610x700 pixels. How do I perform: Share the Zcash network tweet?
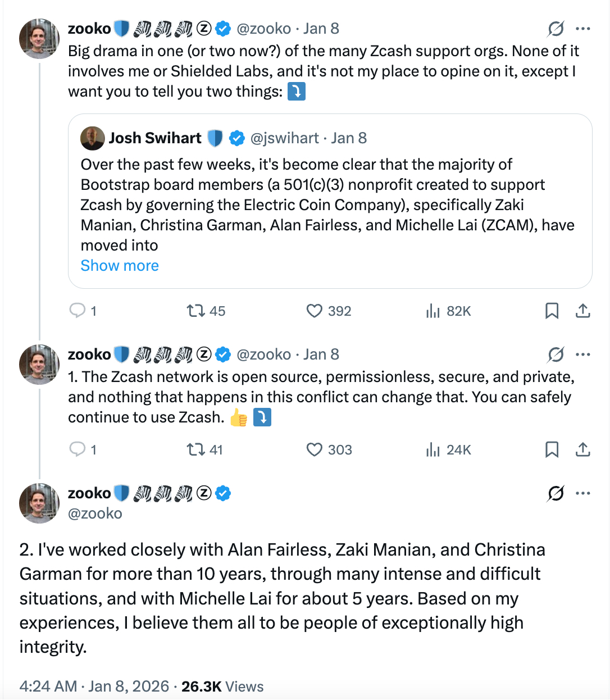tap(583, 449)
